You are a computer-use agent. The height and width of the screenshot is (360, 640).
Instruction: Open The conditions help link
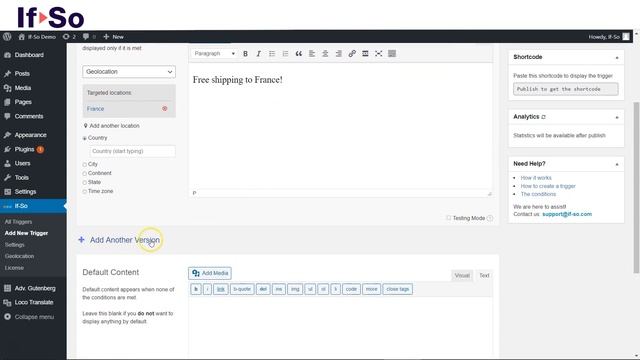[x=538, y=194]
